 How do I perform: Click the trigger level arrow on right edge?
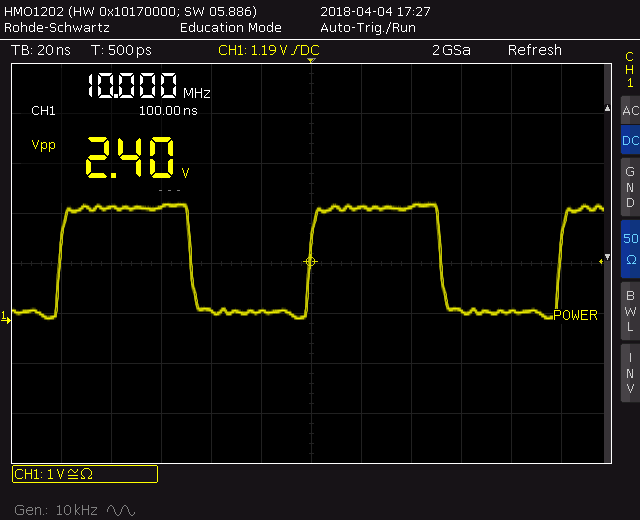click(603, 261)
